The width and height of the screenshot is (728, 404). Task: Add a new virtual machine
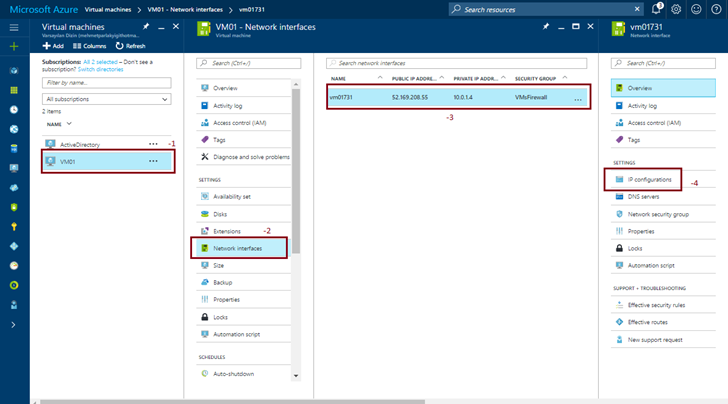tap(53, 46)
